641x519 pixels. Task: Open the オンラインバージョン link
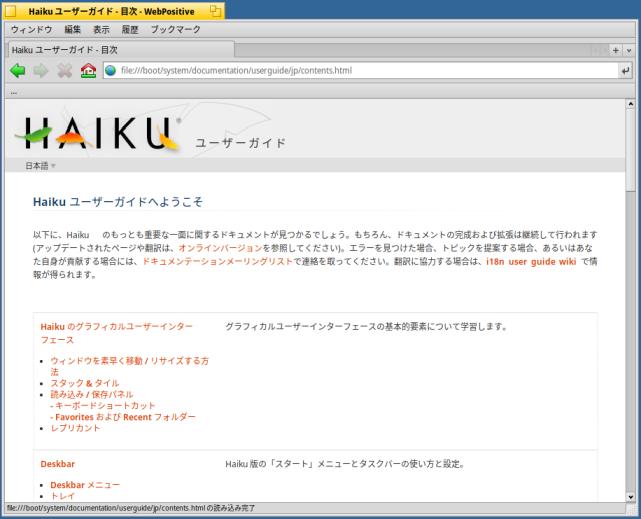(x=220, y=248)
